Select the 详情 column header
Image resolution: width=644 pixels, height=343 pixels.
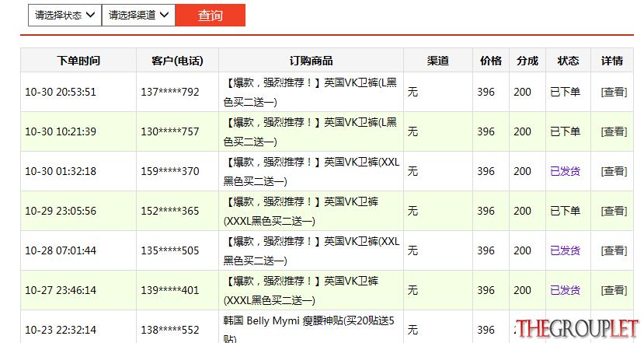pos(612,61)
